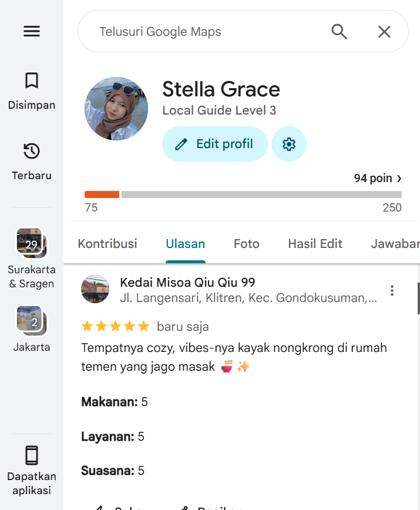Click the Telusuri Google Maps search field
This screenshot has width=420, height=510.
click(x=208, y=32)
